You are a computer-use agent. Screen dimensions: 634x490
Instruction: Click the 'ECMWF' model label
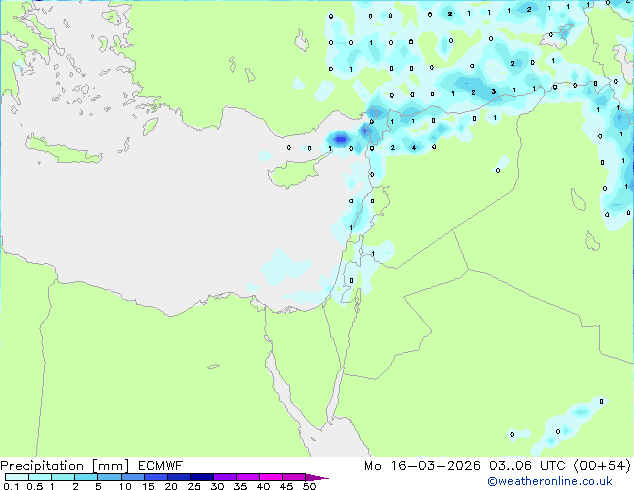pyautogui.click(x=161, y=466)
